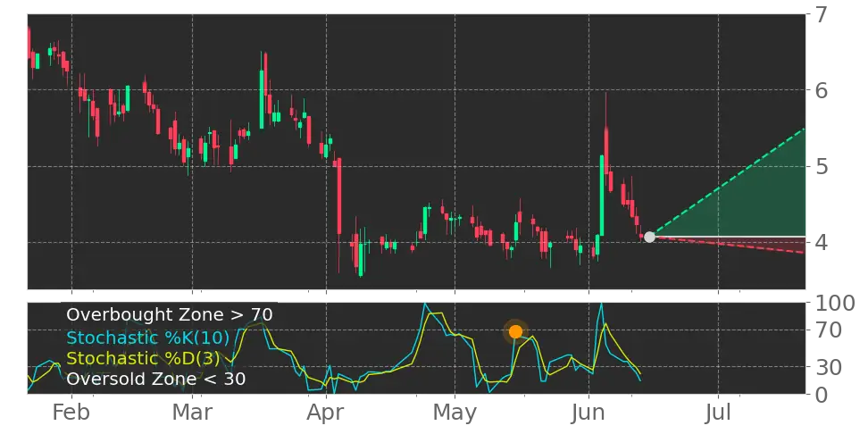Click the price axis label '4'
Screen dimensions: 868x434
pyautogui.click(x=822, y=243)
